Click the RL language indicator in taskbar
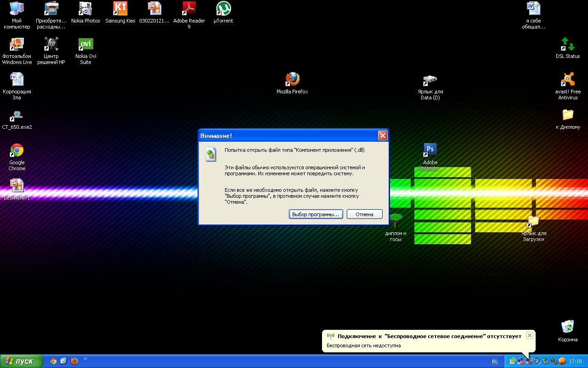The image size is (588, 368). (x=495, y=362)
